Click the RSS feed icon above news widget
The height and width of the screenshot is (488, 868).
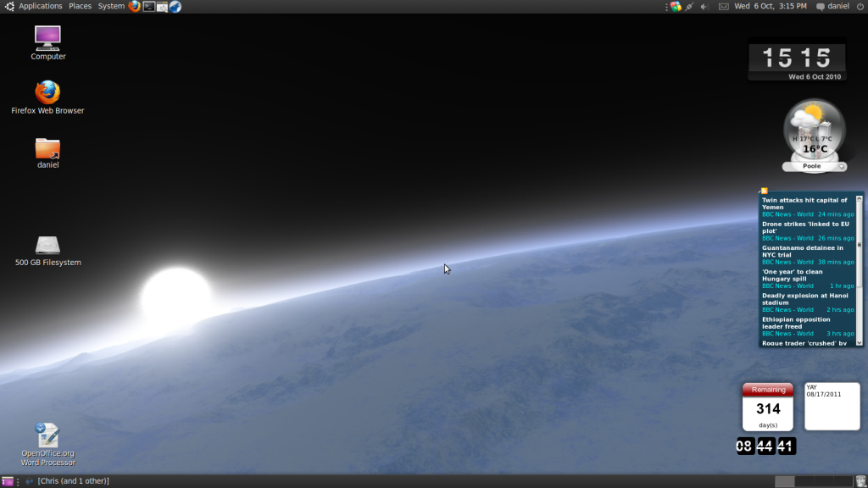point(764,191)
